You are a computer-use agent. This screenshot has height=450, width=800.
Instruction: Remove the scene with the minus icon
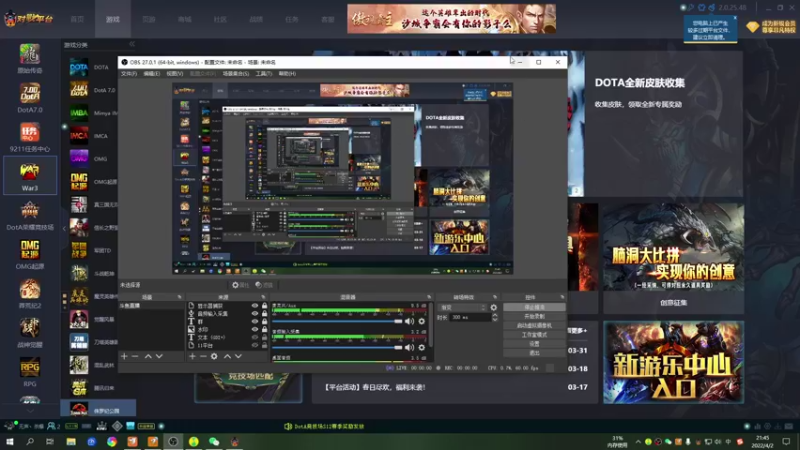[x=135, y=356]
